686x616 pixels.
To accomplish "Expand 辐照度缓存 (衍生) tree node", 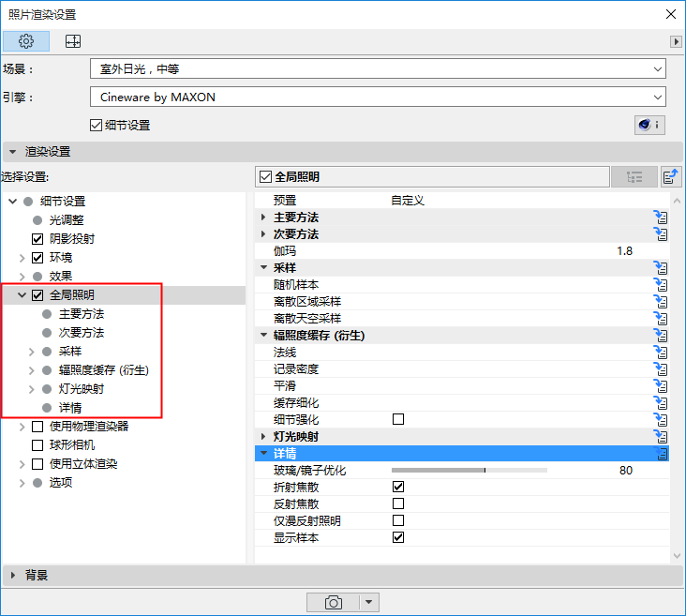I will coord(31,370).
